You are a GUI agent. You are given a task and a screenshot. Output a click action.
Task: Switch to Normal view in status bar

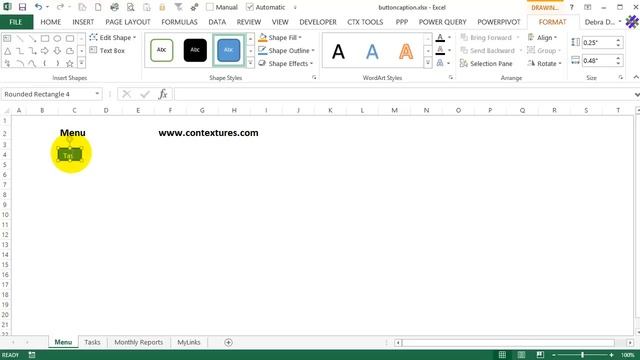[x=502, y=355]
